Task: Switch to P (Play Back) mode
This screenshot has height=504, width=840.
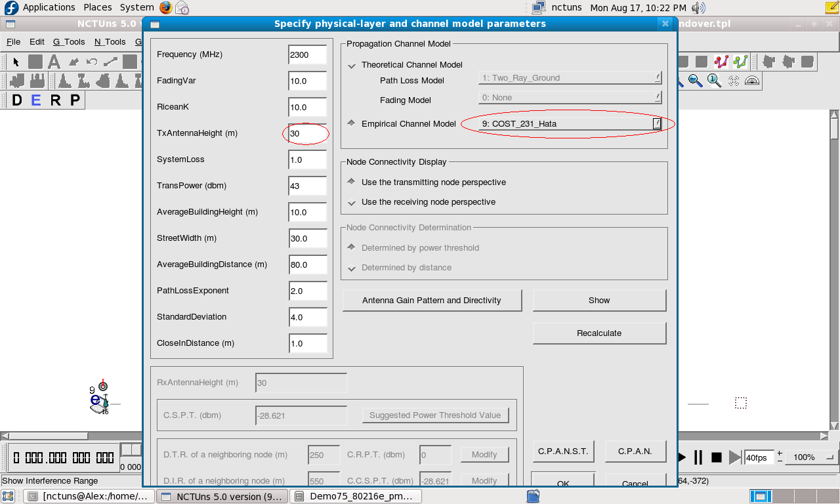Action: (75, 100)
